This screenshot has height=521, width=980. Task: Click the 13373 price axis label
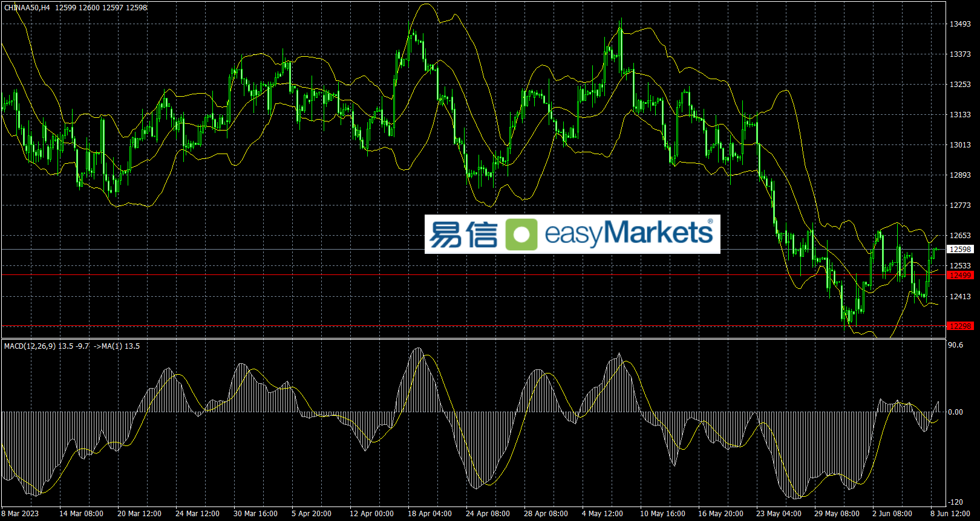coord(960,54)
